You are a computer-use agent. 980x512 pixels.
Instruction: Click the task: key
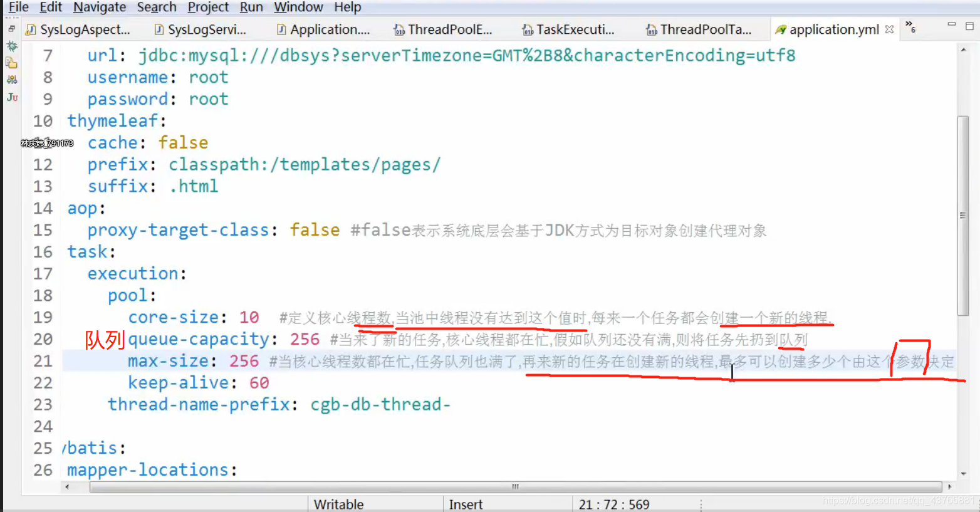pyautogui.click(x=91, y=251)
